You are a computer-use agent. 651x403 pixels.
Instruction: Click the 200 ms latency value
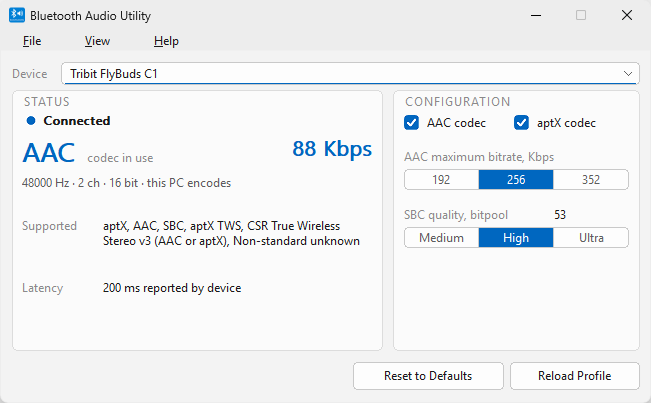pyautogui.click(x=172, y=288)
